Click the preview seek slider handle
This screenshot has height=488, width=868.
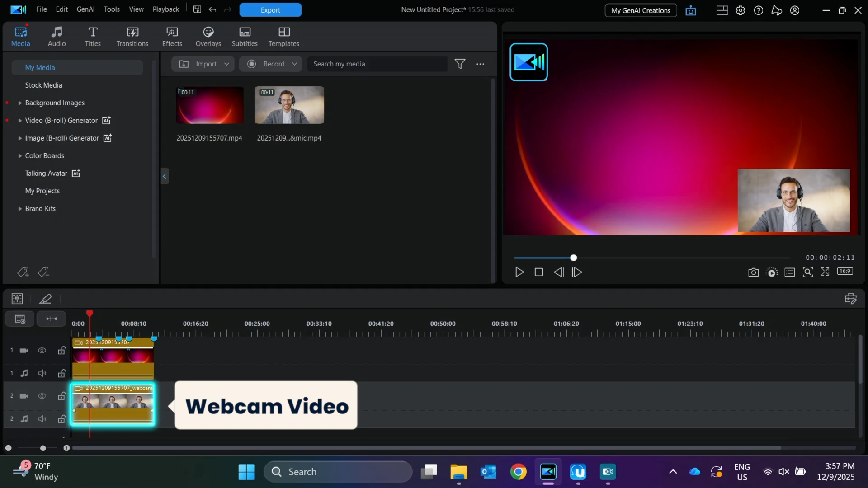pos(573,258)
